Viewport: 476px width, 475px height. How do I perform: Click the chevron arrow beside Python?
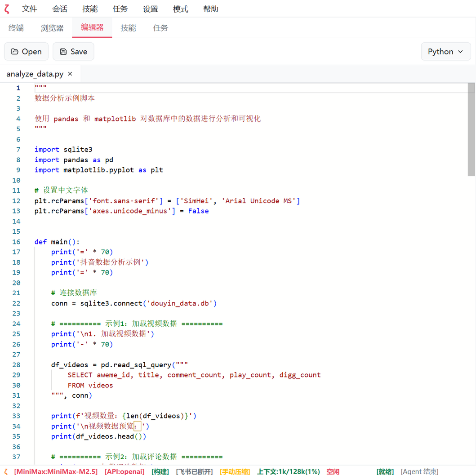point(460,52)
